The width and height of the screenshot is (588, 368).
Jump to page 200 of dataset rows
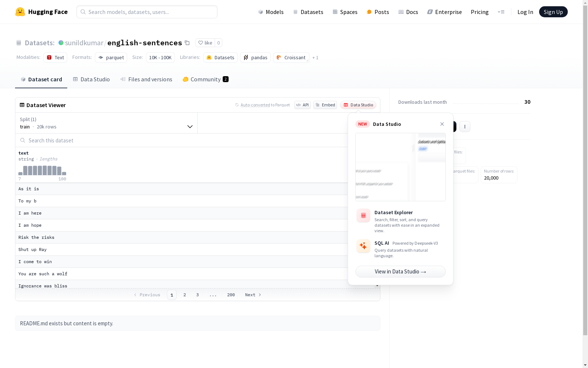point(231,295)
